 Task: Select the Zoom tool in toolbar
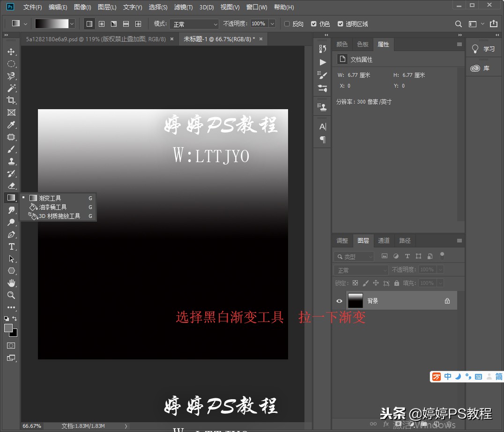(x=11, y=295)
